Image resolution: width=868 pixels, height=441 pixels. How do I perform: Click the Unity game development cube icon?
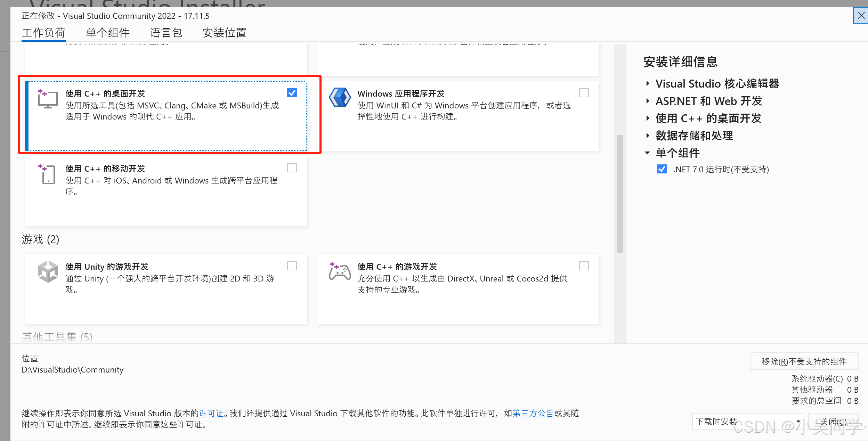48,272
